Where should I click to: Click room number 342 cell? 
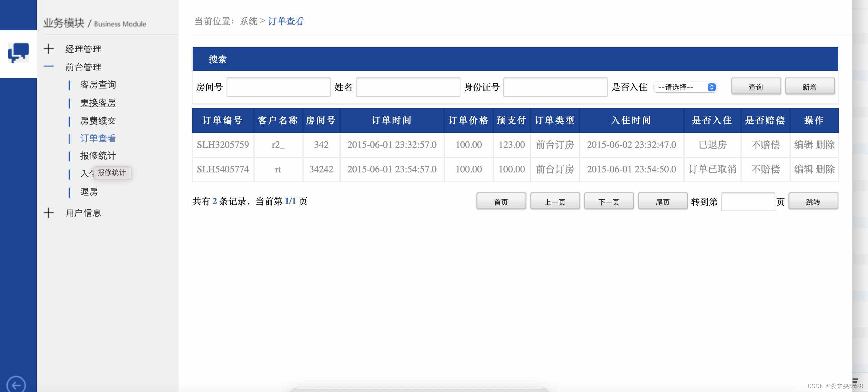321,145
